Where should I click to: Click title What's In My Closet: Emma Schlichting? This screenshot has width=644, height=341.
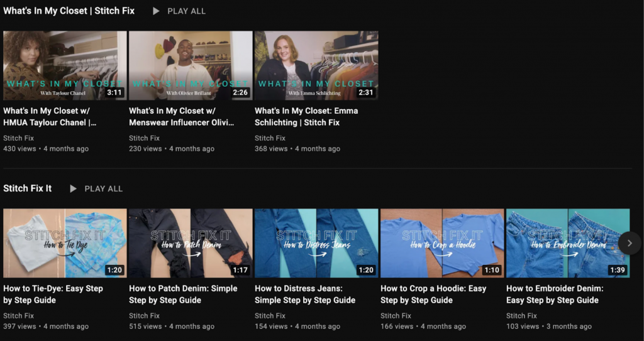(x=306, y=117)
